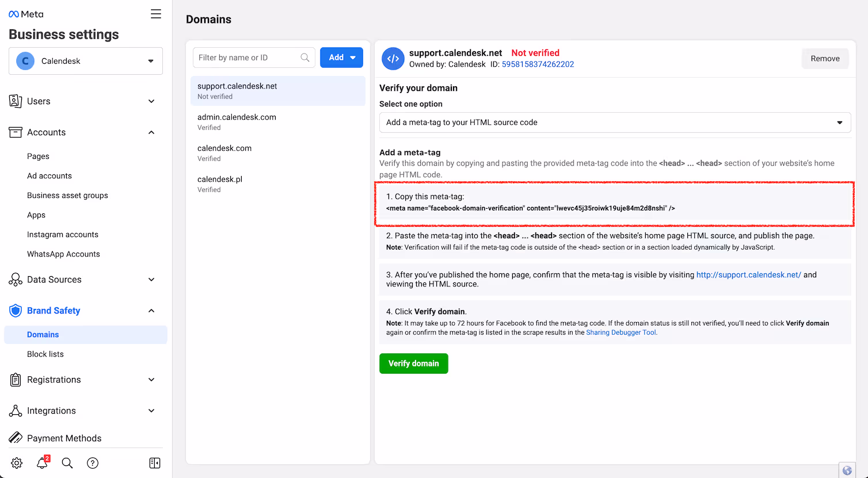The image size is (868, 478).
Task: Select Ad accounts in the sidebar
Action: tap(50, 175)
